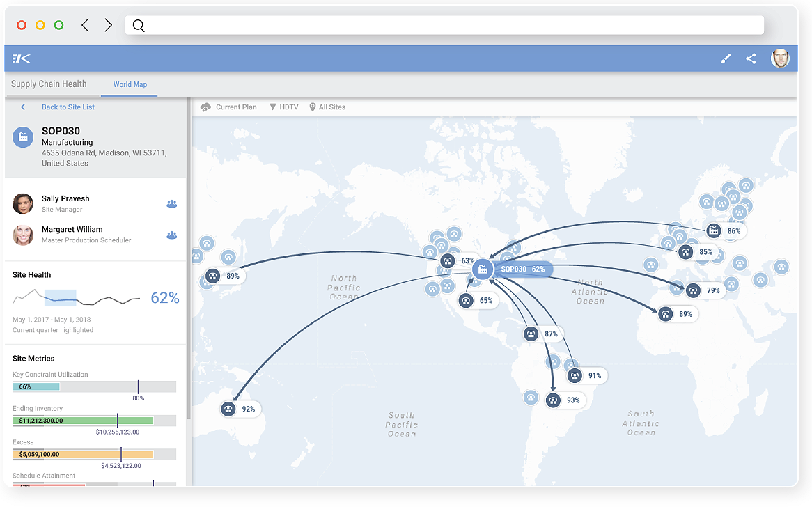Click the highlighted quarter in Site Health chart
Image resolution: width=812 pixels, height=516 pixels.
point(61,298)
